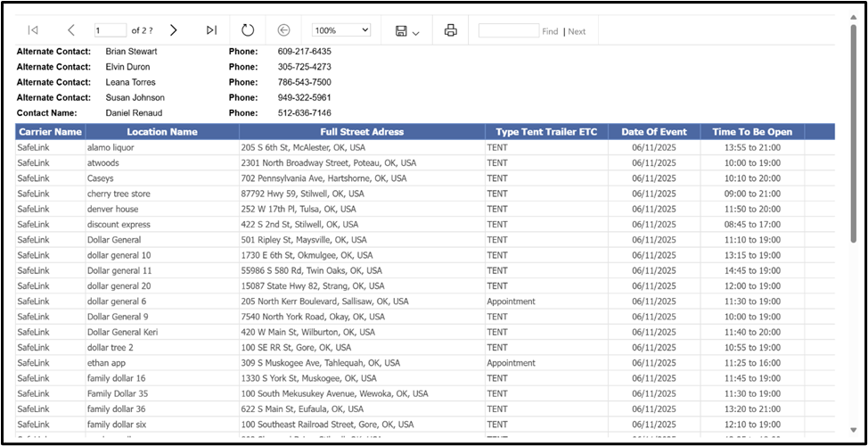Click address 2301 North Broadway Street, Poteau

329,163
